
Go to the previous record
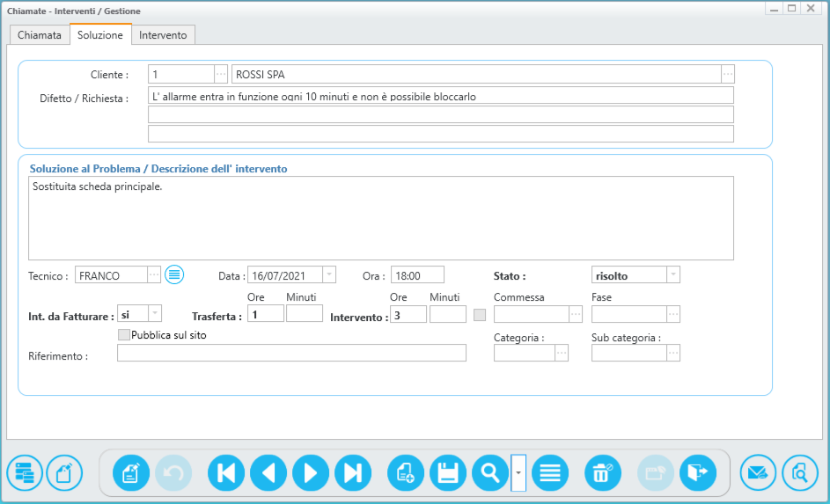[268, 473]
